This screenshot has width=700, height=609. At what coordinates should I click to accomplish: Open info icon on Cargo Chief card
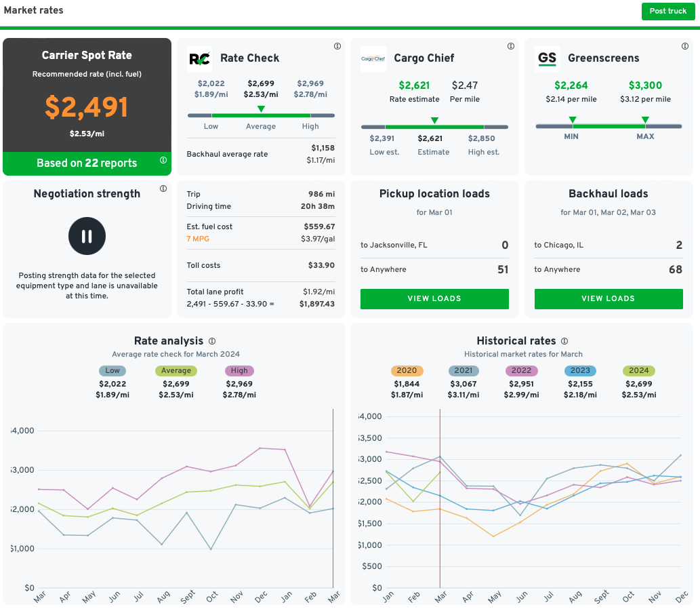pyautogui.click(x=511, y=46)
